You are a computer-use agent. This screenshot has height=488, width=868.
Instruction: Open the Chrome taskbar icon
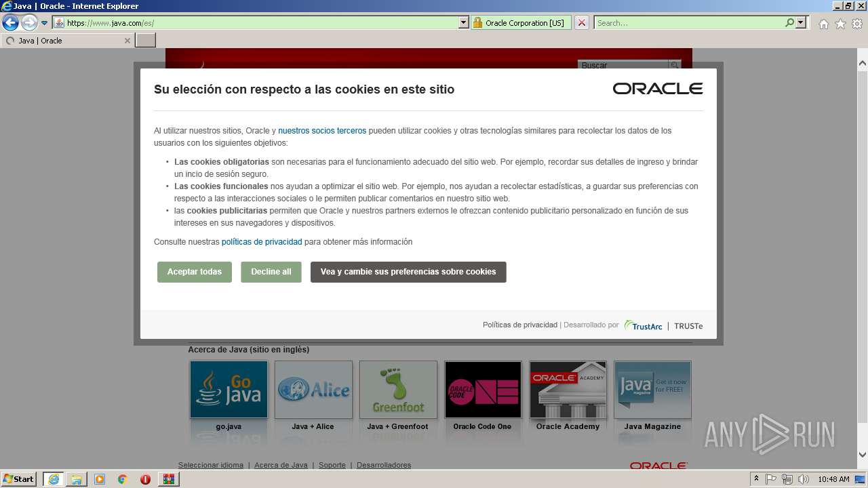[x=123, y=479]
